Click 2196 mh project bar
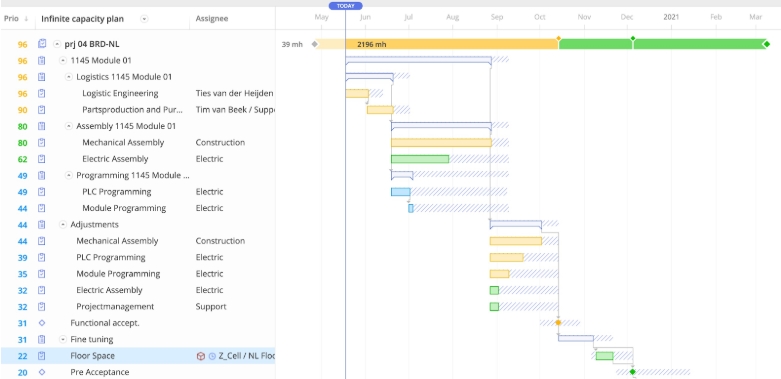 click(452, 44)
